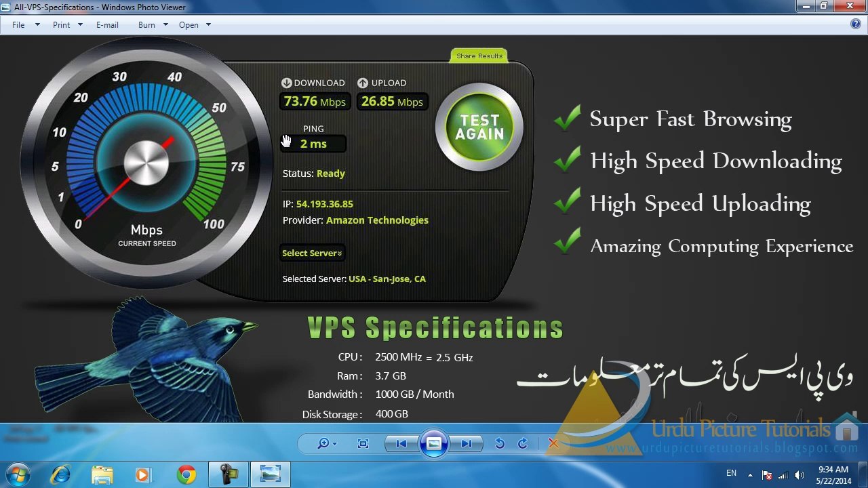868x488 pixels.
Task: Click the clock showing 9:34 AM
Action: [x=833, y=474]
